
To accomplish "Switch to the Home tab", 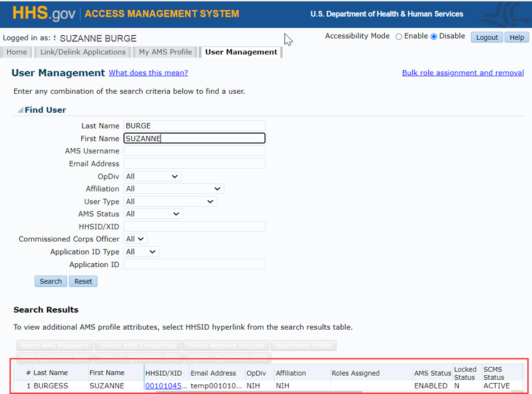I will [x=17, y=52].
